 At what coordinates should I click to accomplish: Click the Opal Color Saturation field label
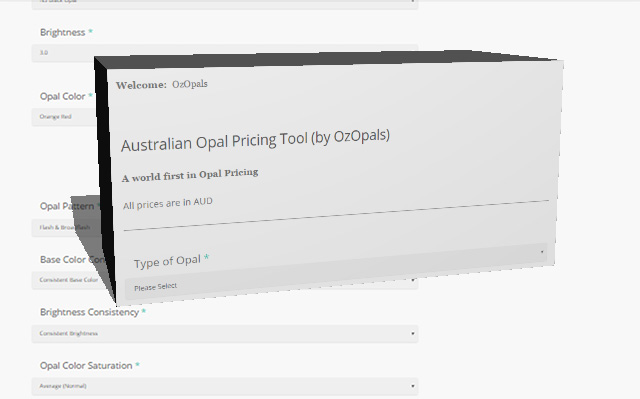(86, 366)
